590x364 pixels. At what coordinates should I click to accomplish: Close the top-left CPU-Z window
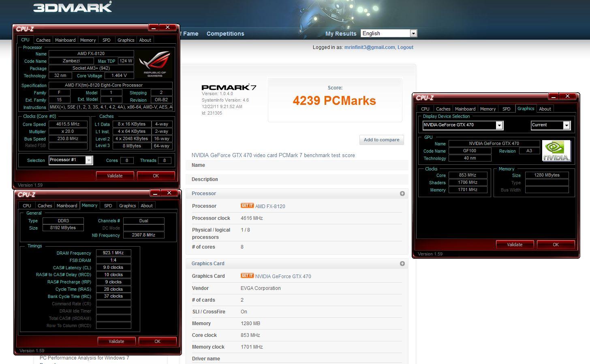(x=167, y=28)
